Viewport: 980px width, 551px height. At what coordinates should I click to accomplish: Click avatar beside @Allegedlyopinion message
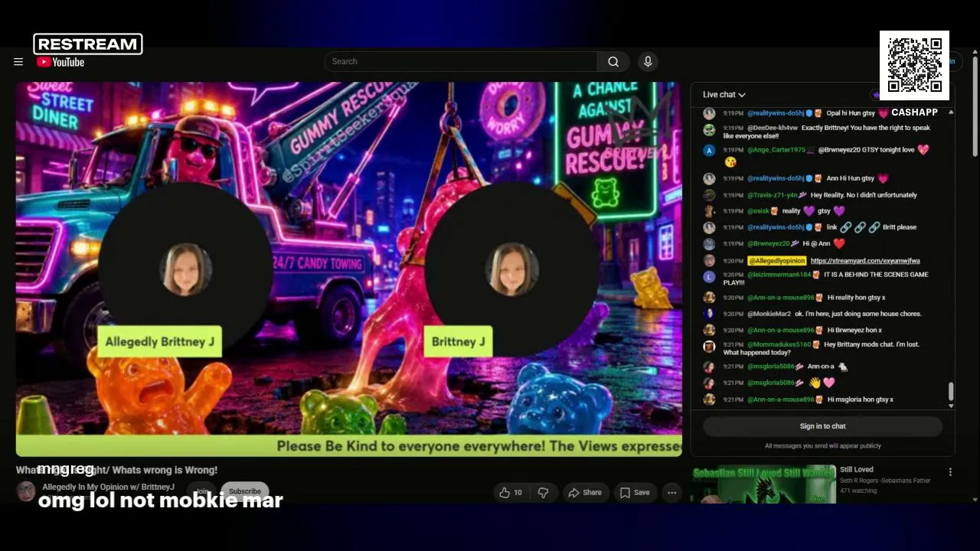tap(709, 261)
